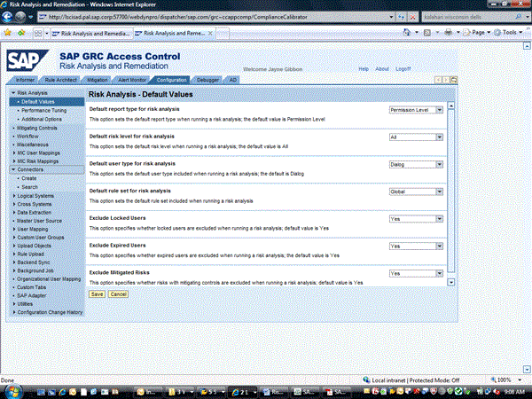Click the search magnifier in IE search box

[519, 17]
